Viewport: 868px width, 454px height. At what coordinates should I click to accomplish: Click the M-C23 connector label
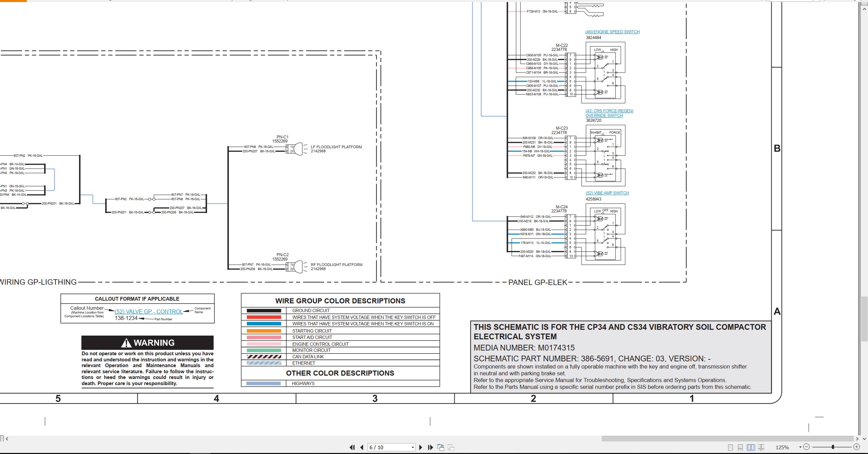click(x=561, y=128)
